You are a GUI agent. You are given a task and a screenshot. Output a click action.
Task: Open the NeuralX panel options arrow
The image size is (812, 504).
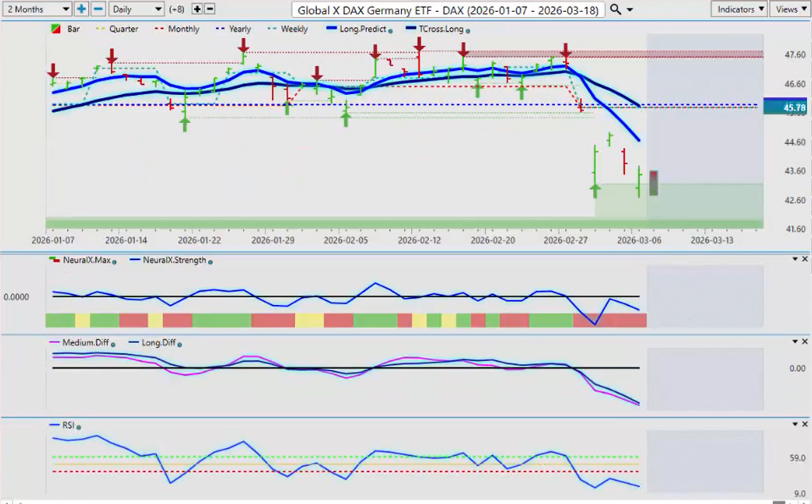pyautogui.click(x=795, y=258)
